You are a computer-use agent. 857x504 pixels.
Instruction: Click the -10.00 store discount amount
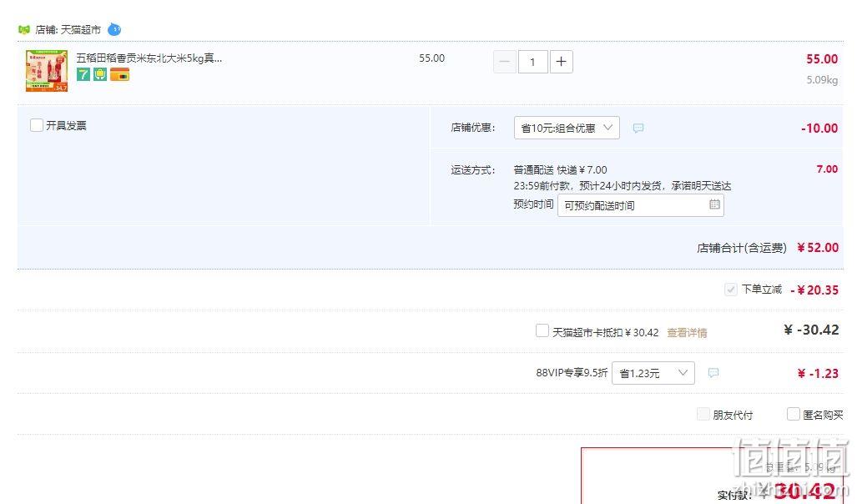(x=819, y=129)
